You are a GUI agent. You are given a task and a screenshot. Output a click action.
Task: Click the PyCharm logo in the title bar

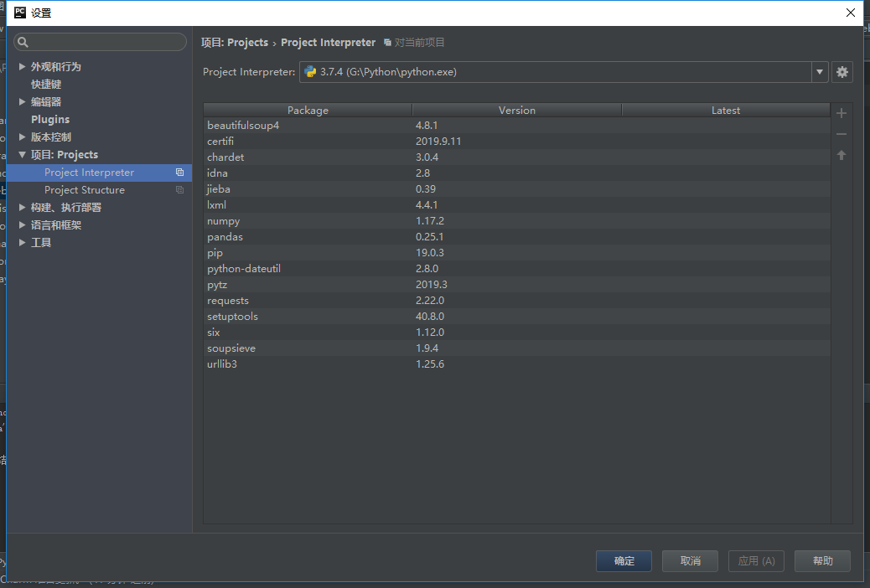[20, 13]
